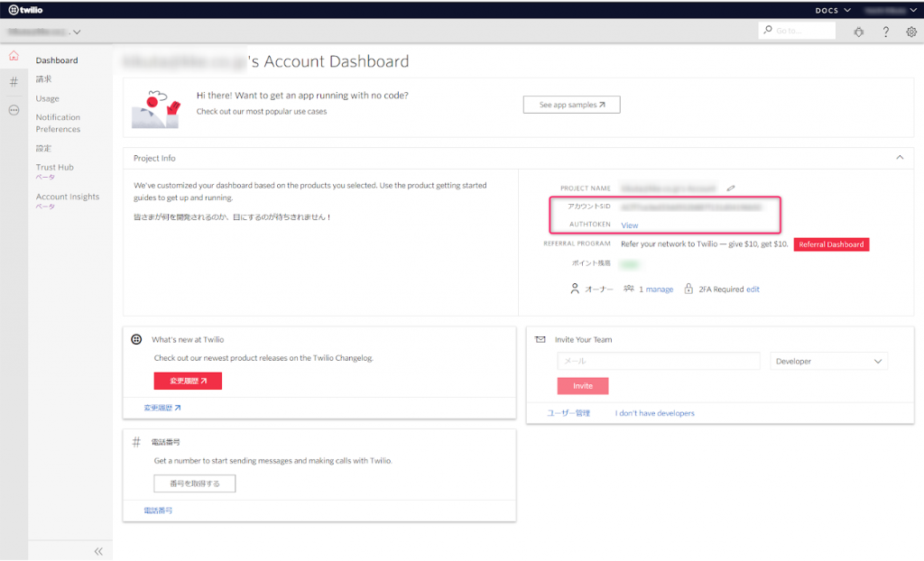924x561 pixels.
Task: Open the Dashboard home icon in sidebar
Action: [x=14, y=55]
